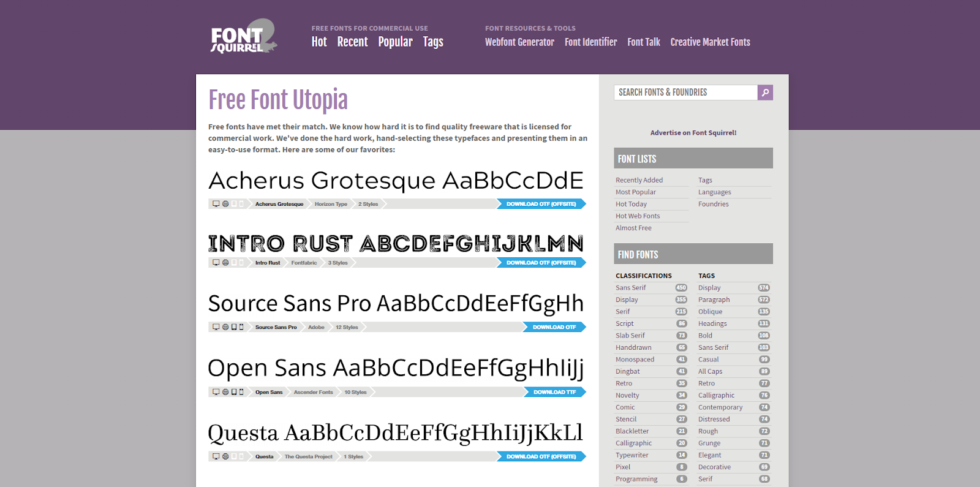
Task: Open Languages in Font Lists
Action: click(715, 192)
